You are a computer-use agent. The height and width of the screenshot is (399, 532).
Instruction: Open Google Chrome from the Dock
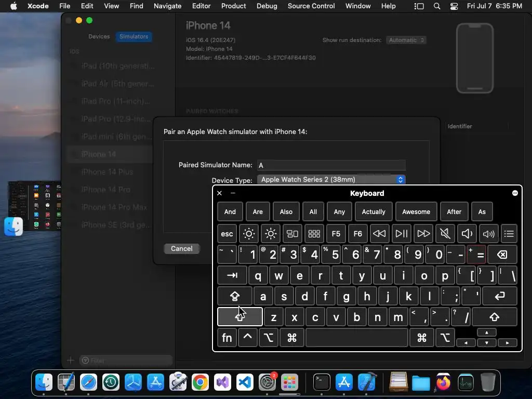(x=200, y=382)
